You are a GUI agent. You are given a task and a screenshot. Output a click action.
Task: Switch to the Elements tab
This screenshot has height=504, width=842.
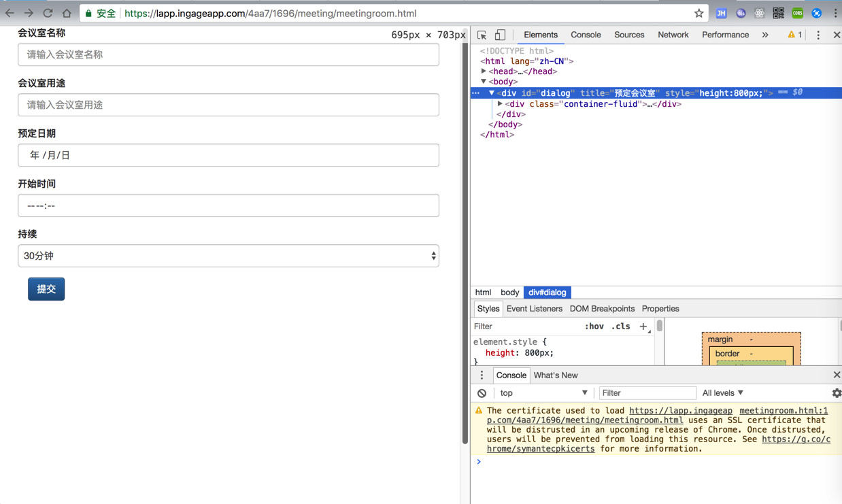(x=541, y=35)
